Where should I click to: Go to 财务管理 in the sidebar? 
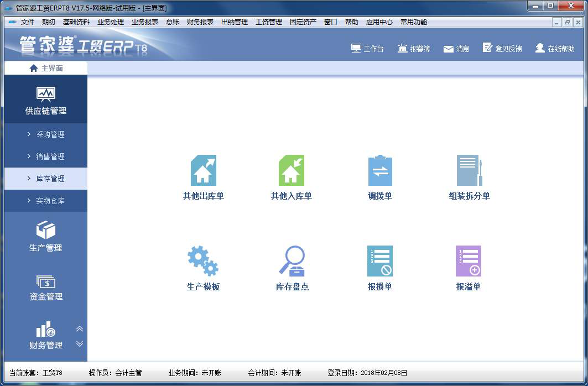[46, 337]
